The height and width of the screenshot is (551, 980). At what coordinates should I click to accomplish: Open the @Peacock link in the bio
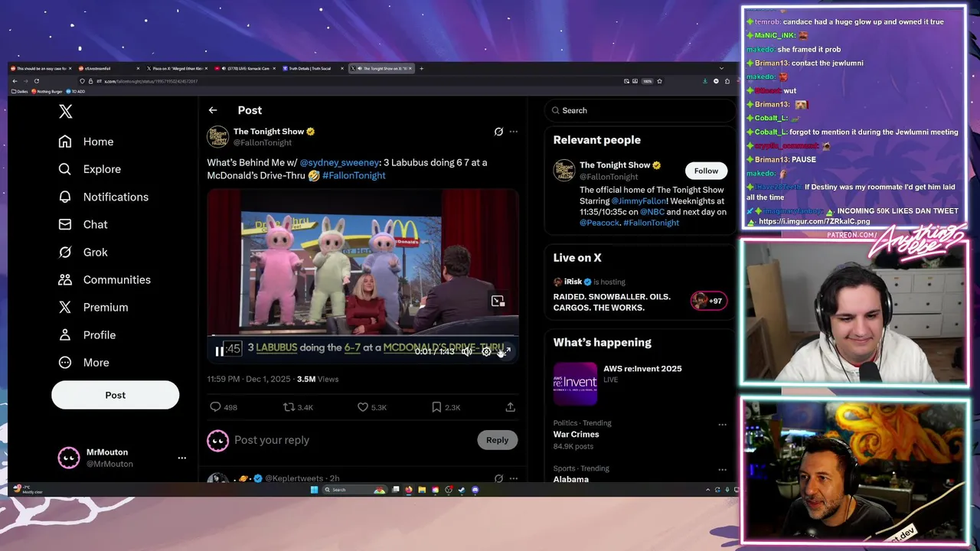[x=599, y=223]
